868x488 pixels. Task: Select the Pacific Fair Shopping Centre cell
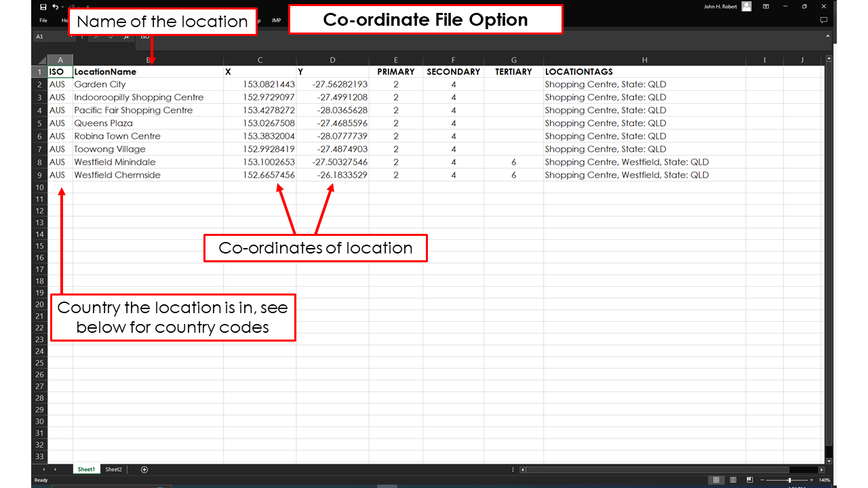(148, 110)
